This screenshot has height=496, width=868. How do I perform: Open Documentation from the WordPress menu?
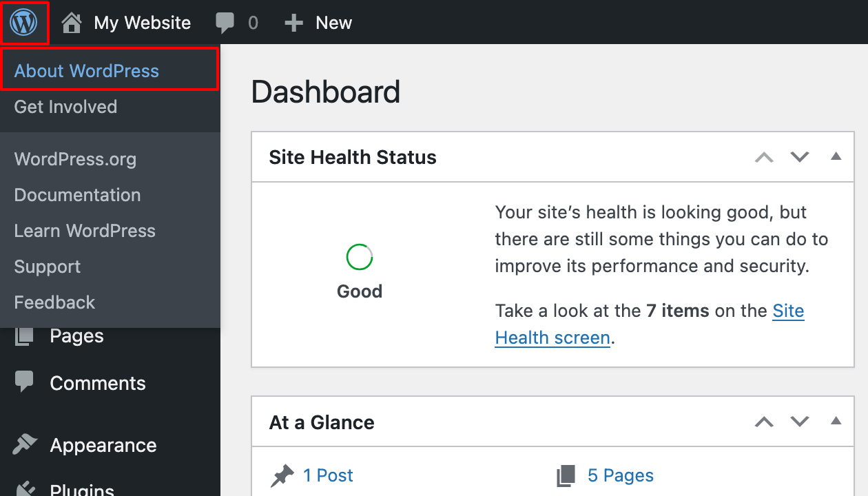tap(77, 195)
